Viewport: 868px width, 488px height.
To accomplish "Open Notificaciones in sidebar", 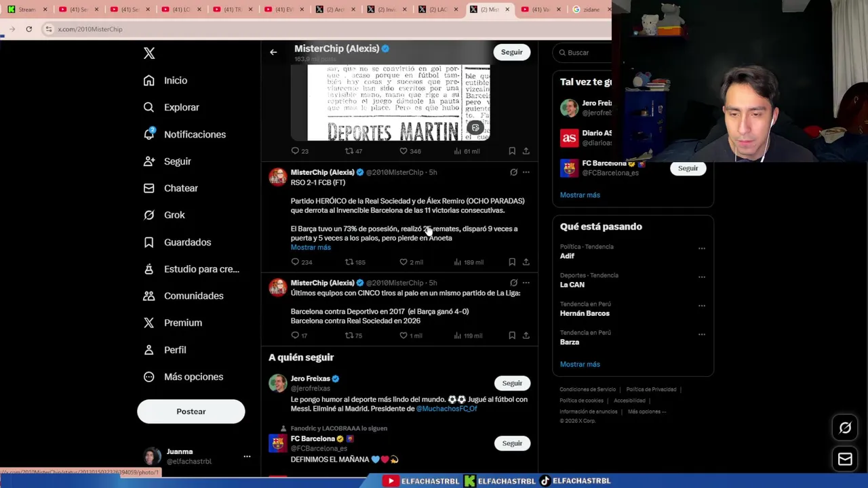I will pyautogui.click(x=184, y=134).
